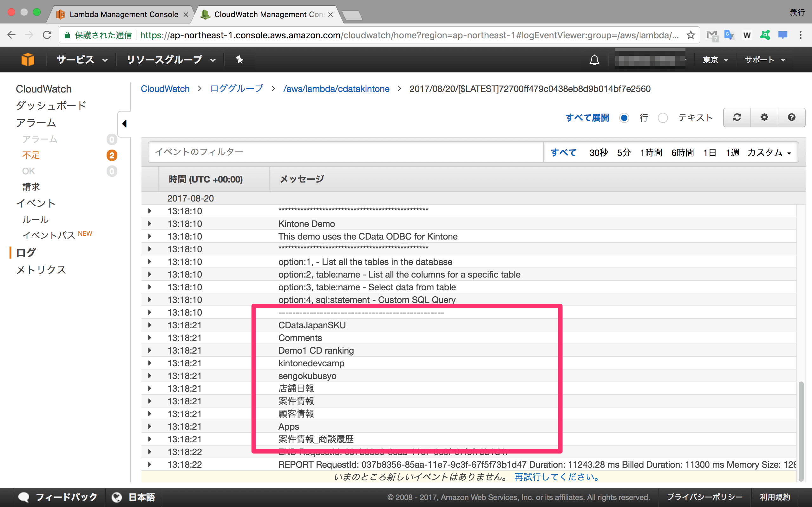
Task: Click the Google Translate extension icon
Action: click(x=729, y=35)
